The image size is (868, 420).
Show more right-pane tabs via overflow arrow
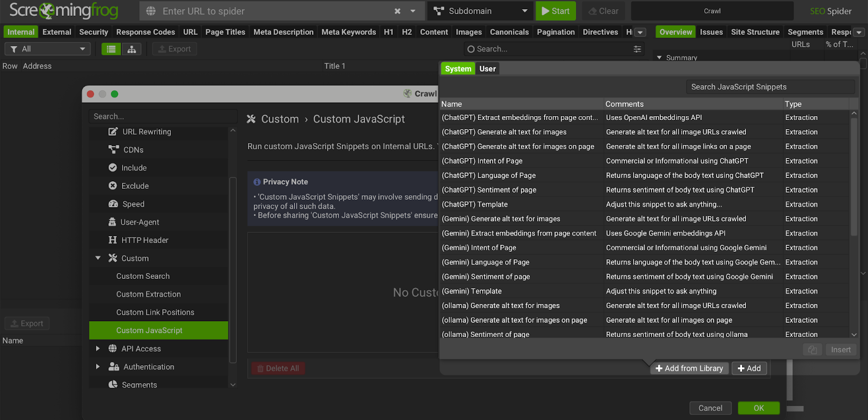point(859,32)
